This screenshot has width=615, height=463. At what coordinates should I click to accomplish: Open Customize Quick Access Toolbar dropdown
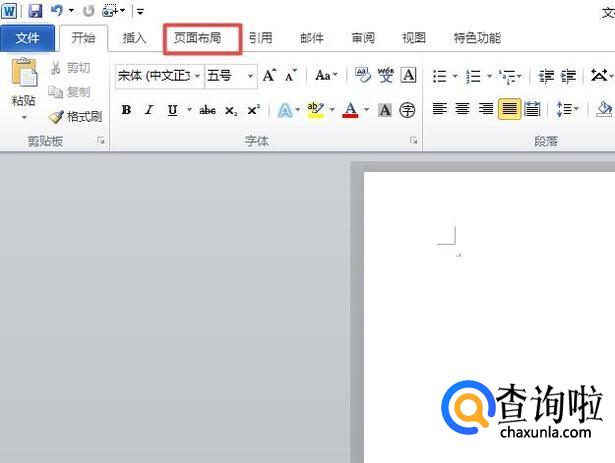click(140, 11)
